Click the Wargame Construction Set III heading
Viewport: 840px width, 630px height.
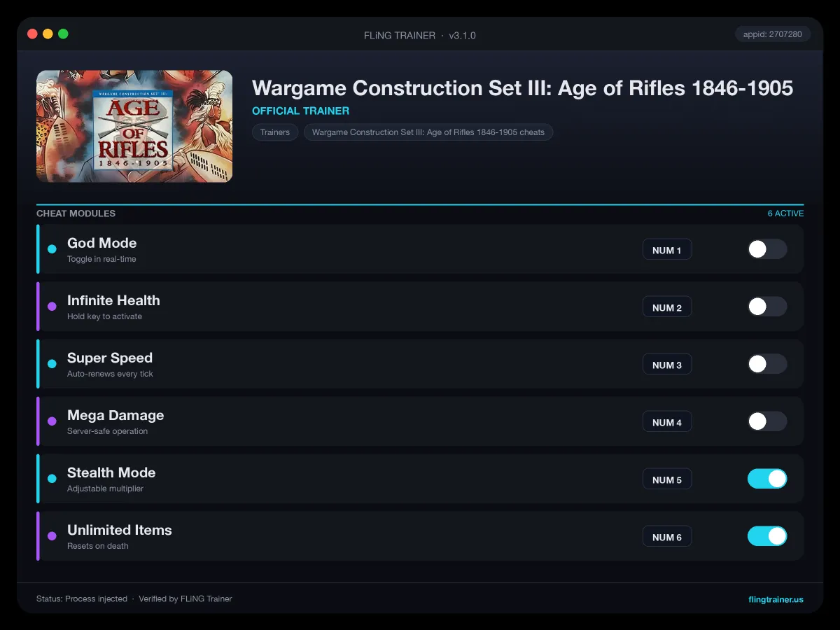coord(522,88)
